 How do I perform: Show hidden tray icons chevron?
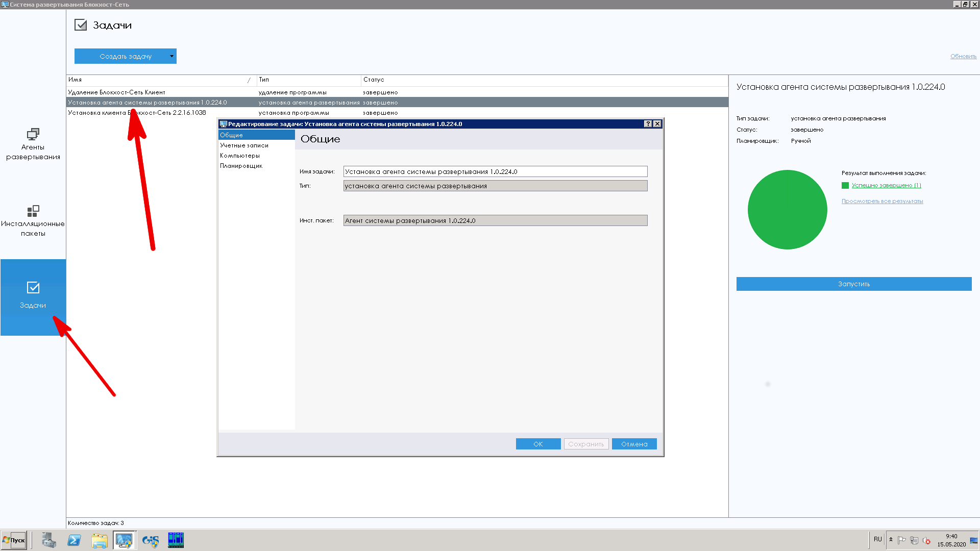[x=891, y=540]
